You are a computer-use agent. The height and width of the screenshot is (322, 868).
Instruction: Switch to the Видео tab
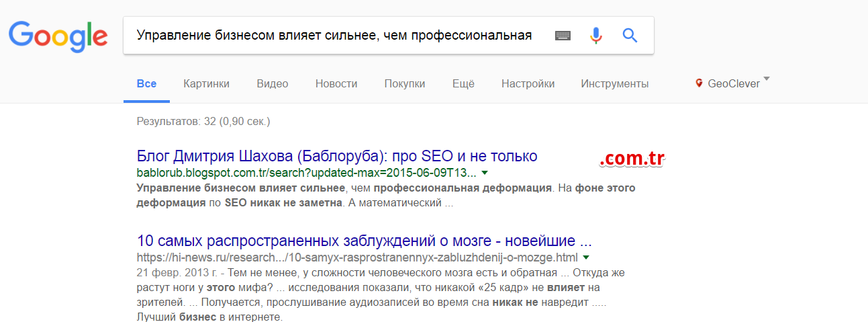272,84
